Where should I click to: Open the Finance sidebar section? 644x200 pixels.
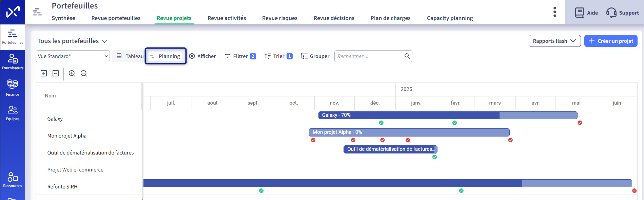click(x=13, y=88)
